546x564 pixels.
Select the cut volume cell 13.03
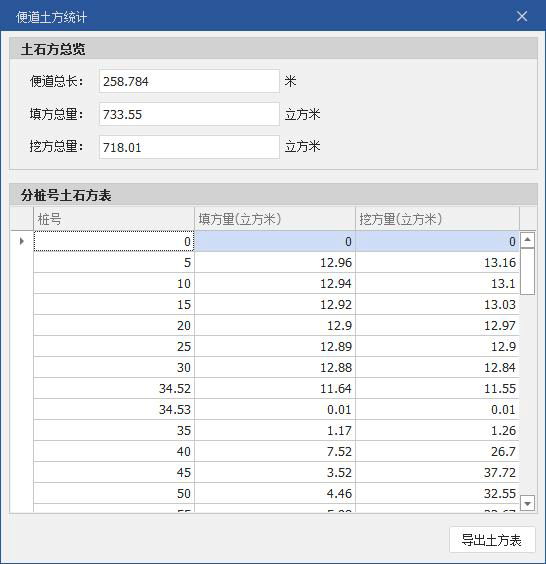(x=437, y=304)
